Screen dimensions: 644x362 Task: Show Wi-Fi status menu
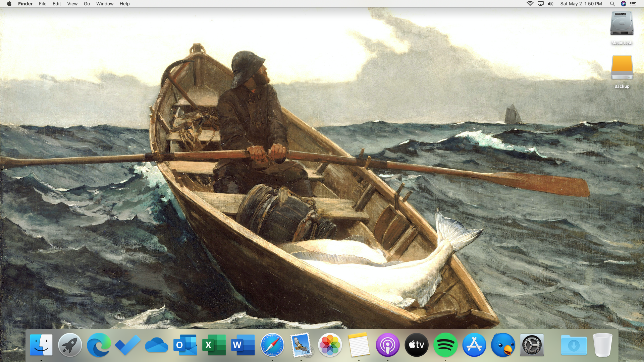point(530,4)
